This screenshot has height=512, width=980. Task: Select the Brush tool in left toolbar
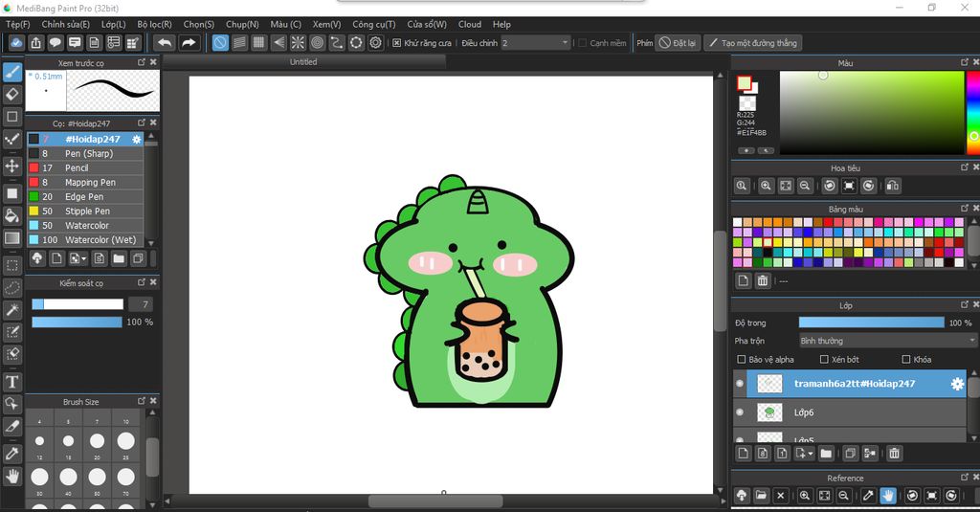11,72
